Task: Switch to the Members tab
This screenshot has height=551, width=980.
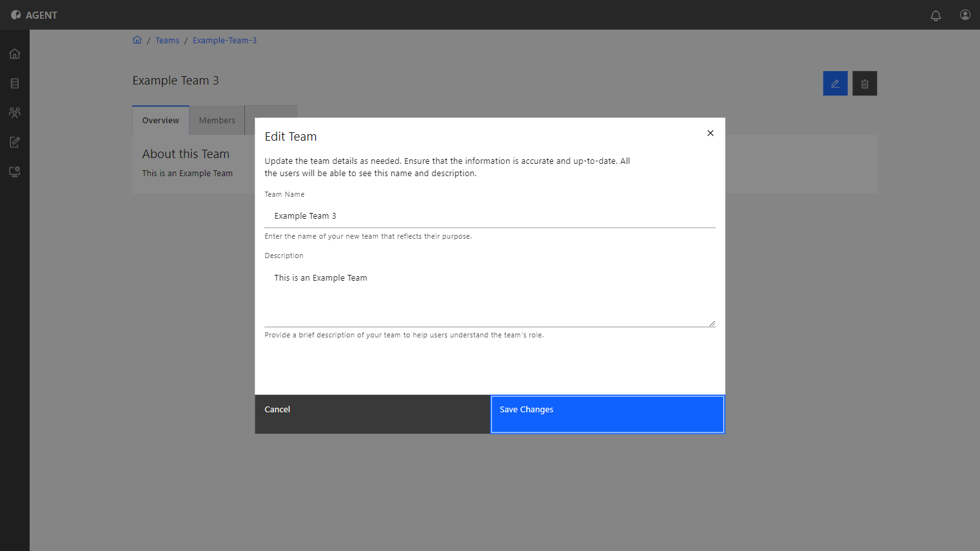Action: pyautogui.click(x=217, y=121)
